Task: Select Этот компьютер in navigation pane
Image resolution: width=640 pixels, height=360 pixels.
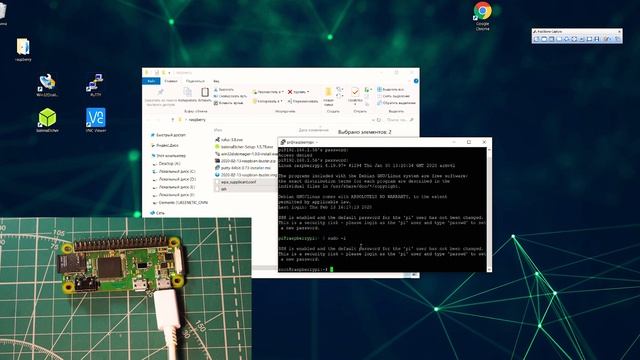Action: (x=168, y=156)
